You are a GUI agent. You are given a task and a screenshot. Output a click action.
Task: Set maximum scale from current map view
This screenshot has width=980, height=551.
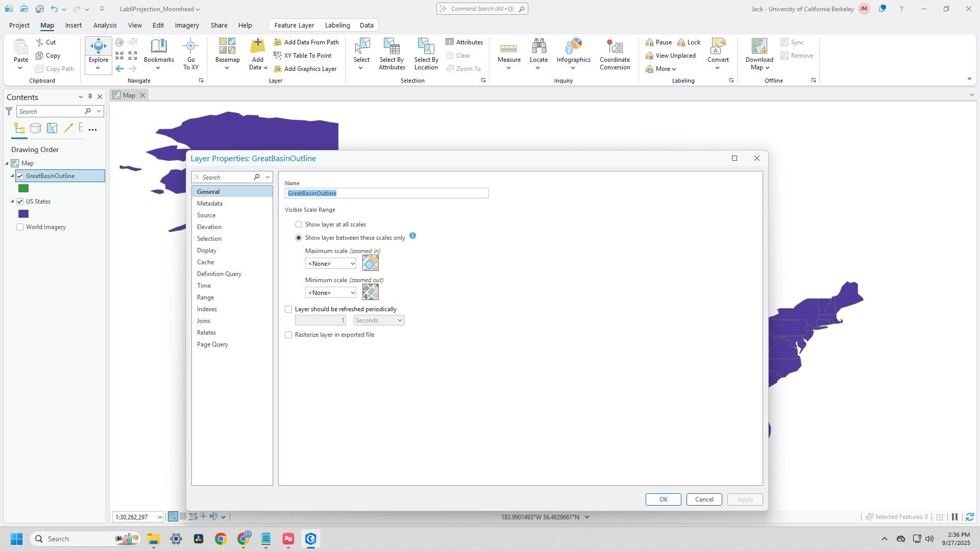370,263
